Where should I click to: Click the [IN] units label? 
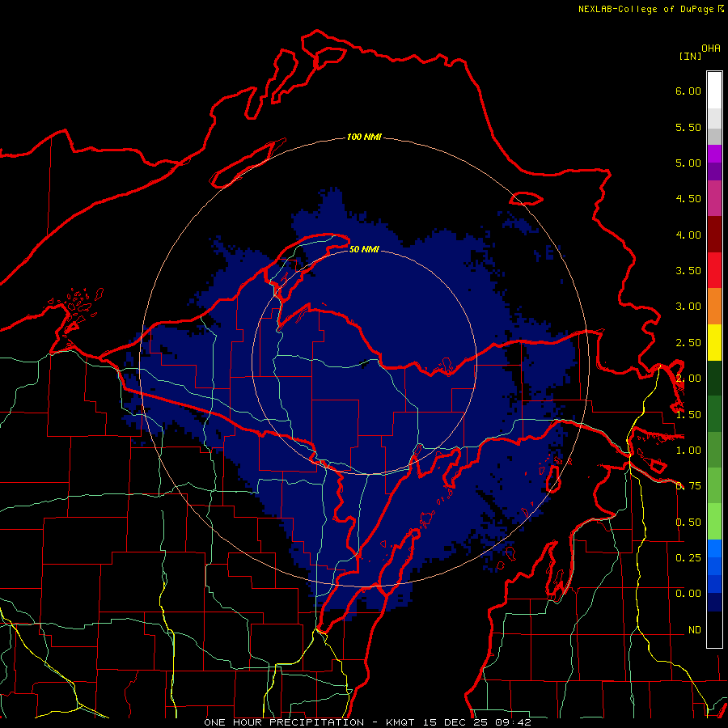(x=690, y=56)
